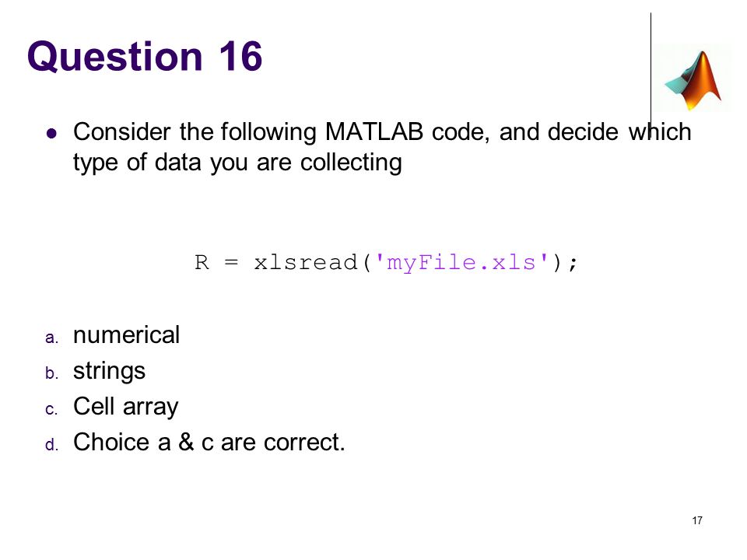Click the letter b. list marker
The width and height of the screenshot is (747, 560).
(51, 373)
